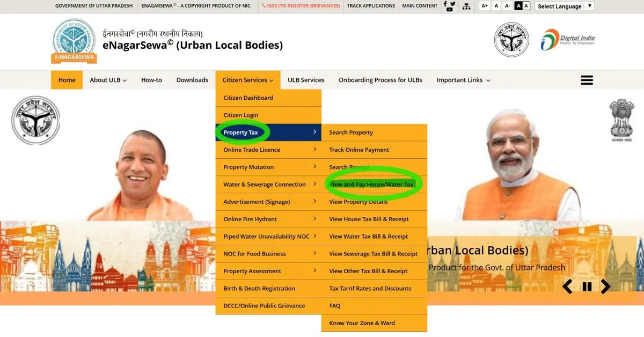The width and height of the screenshot is (644, 337).
Task: Expand the About ULB menu
Action: click(108, 80)
